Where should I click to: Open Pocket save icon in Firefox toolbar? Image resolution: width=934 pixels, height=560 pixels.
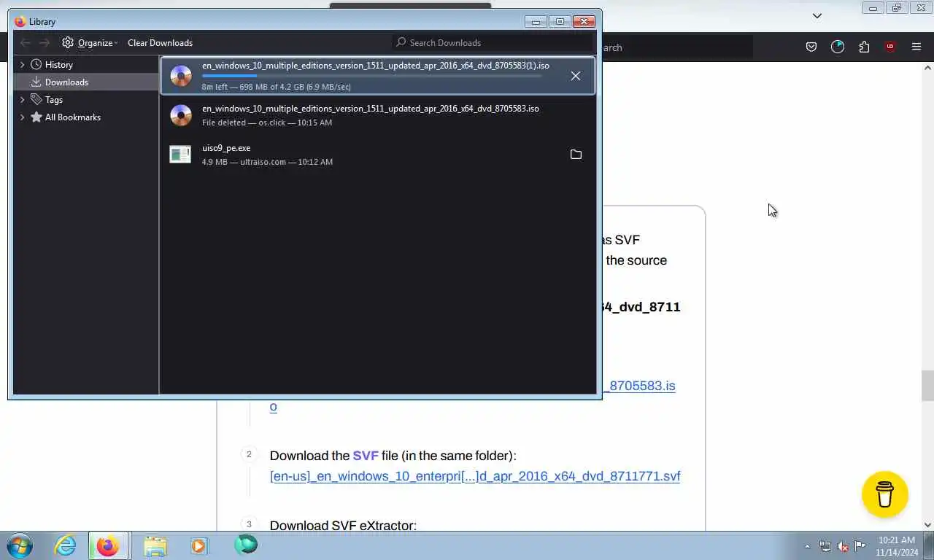(811, 47)
